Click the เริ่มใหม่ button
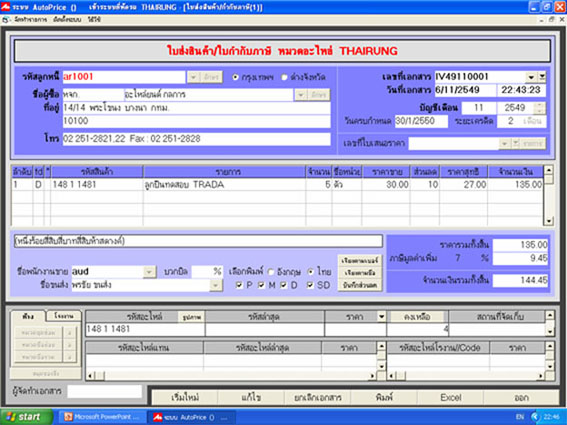567x425 pixels. pyautogui.click(x=185, y=398)
